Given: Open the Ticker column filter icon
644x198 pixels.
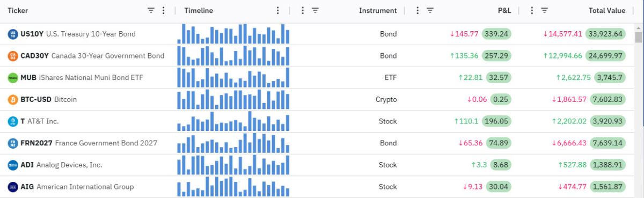Looking at the screenshot, I should [x=151, y=11].
